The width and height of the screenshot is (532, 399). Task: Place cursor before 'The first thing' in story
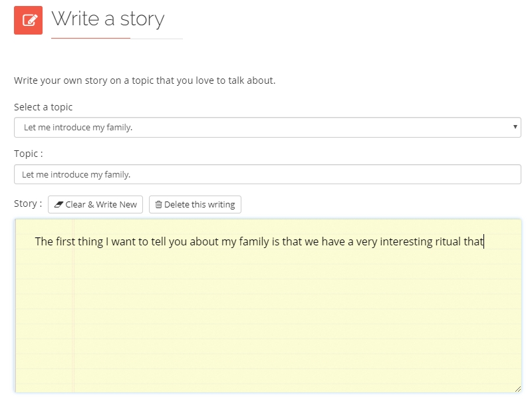[35, 241]
